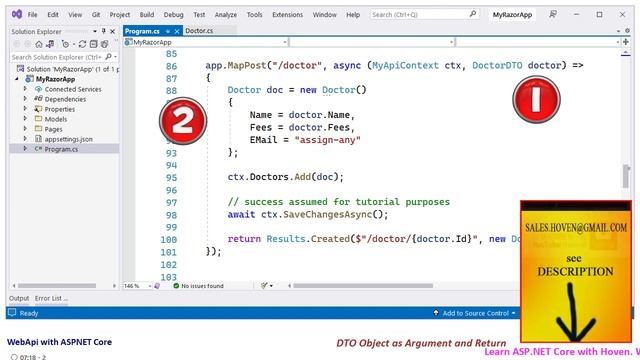
Task: Click the Solution Explorer Home icon
Action: click(x=39, y=44)
